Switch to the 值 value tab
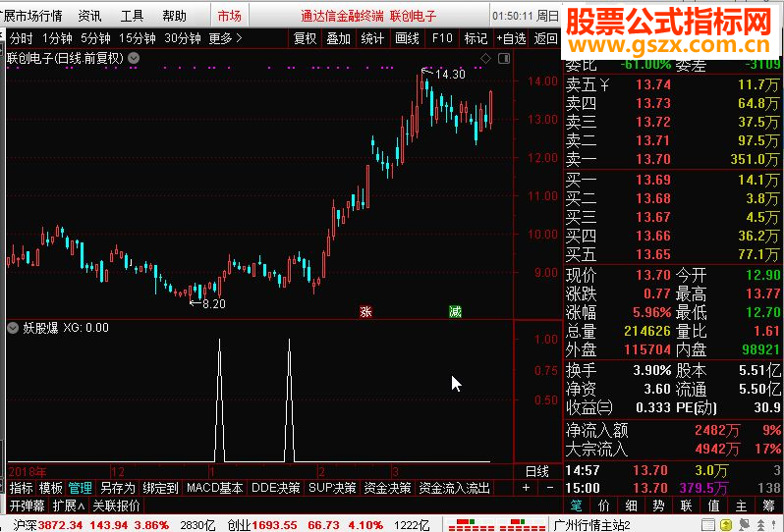Screen dimensions: 784x532 pyautogui.click(x=713, y=505)
